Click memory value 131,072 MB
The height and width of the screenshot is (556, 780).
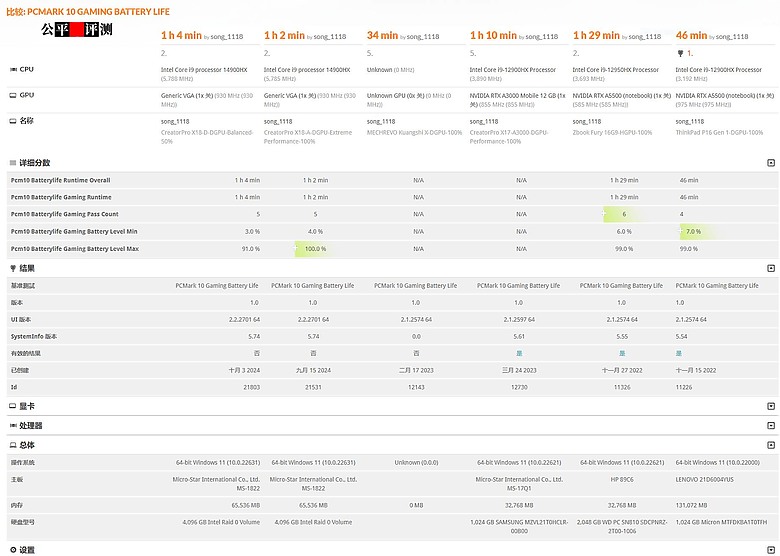pyautogui.click(x=691, y=505)
